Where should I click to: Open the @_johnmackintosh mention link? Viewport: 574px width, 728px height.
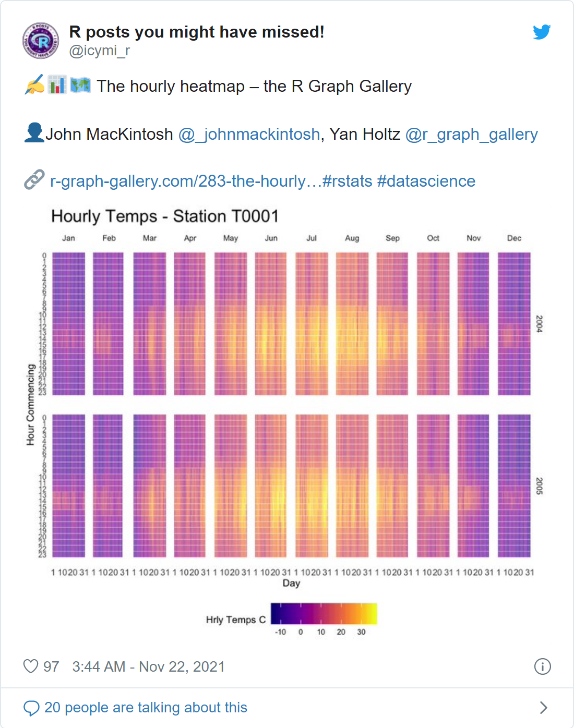pyautogui.click(x=249, y=135)
